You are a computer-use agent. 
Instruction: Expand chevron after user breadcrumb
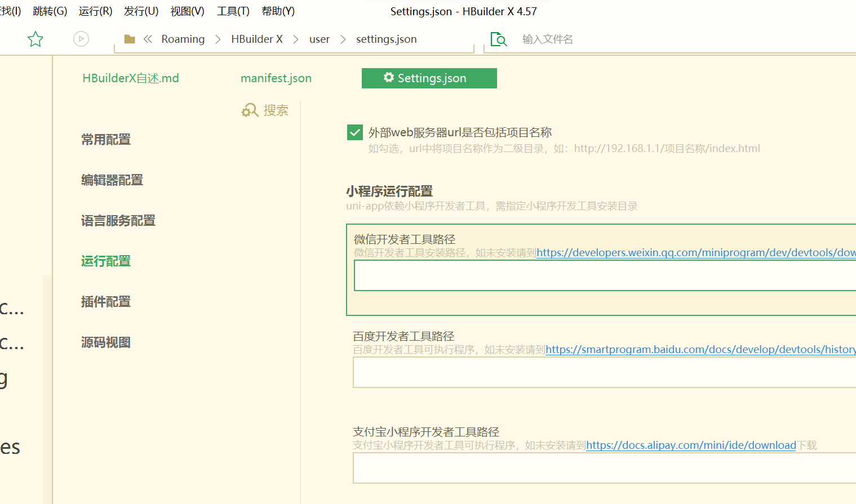pyautogui.click(x=343, y=39)
